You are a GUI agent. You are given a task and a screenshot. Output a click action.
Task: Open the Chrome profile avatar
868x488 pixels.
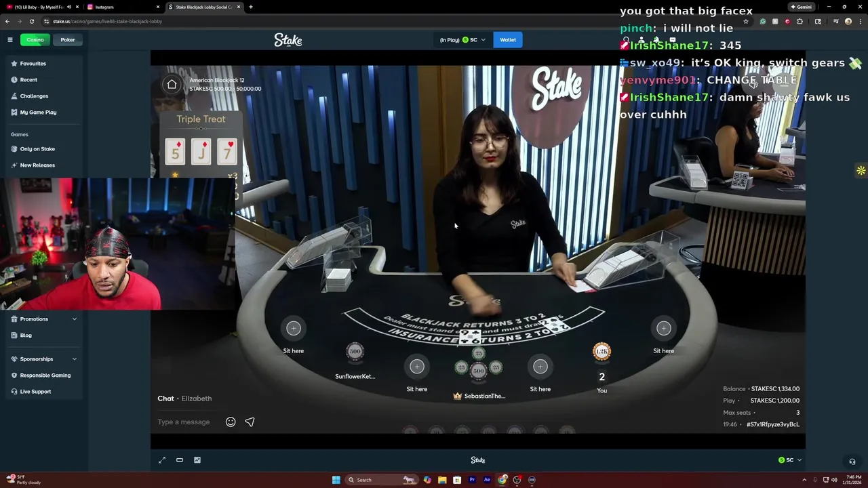(848, 21)
